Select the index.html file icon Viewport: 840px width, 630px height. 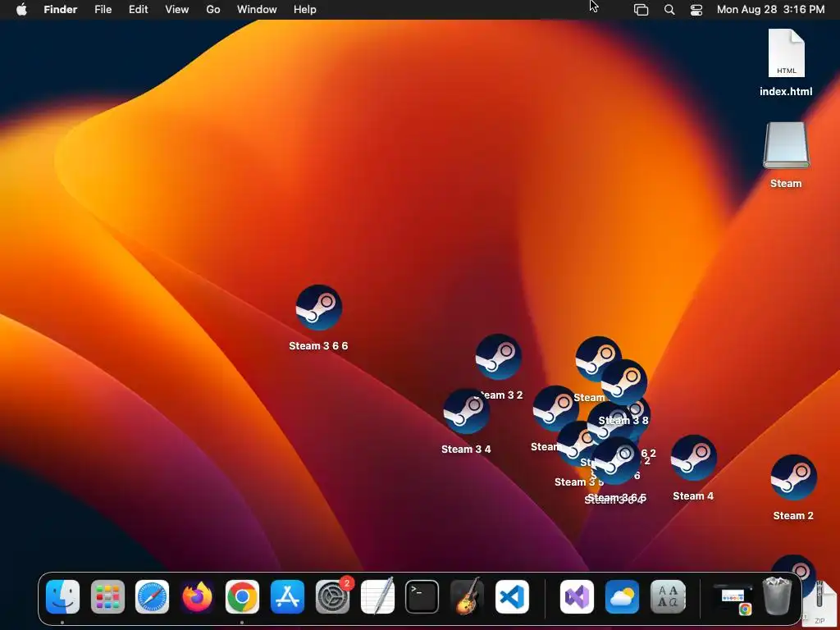click(x=786, y=53)
